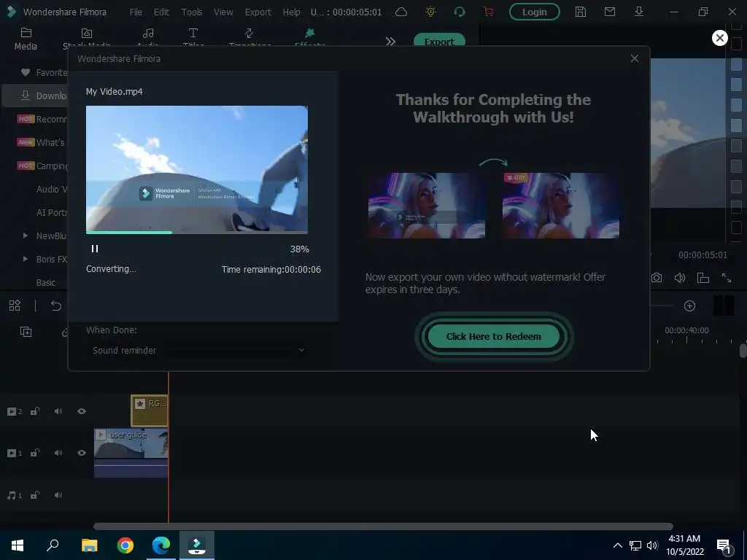Select the RG effect clip on track 2
The image size is (747, 560).
click(150, 411)
